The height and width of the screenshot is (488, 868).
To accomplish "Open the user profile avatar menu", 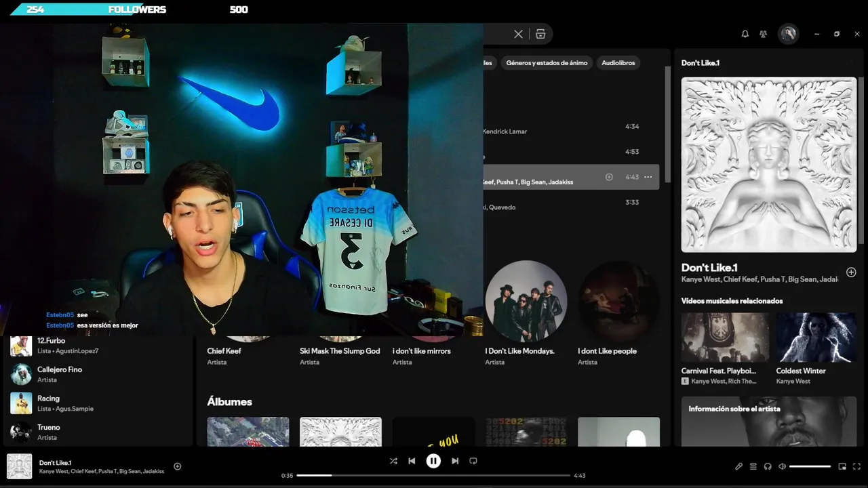I will tap(788, 34).
